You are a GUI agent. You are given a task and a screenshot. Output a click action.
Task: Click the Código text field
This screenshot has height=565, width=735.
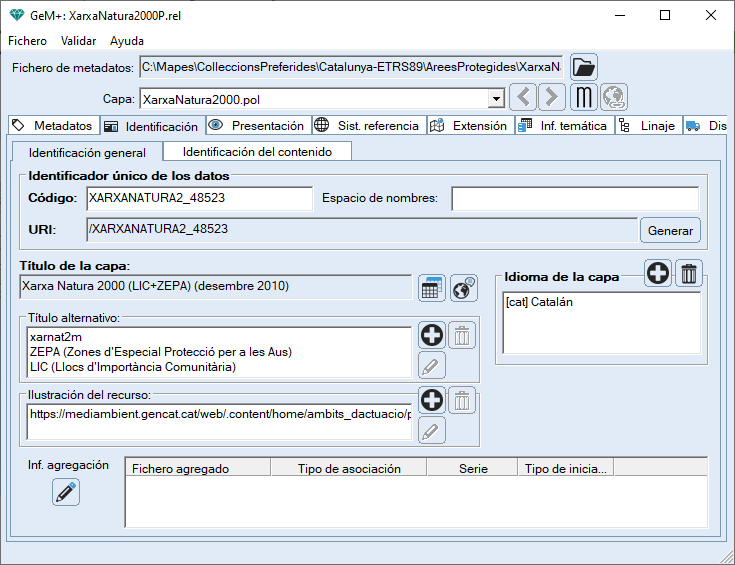coord(199,198)
